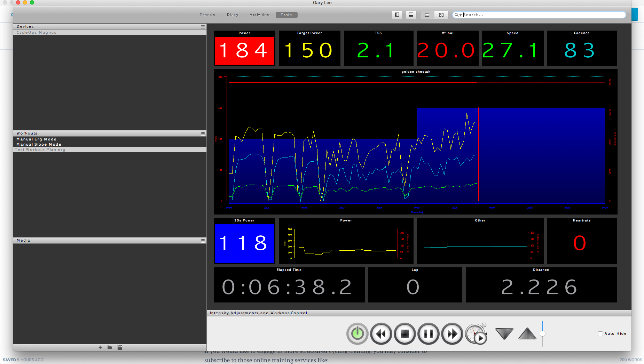The image size is (644, 364).
Task: Open the Media panel menu
Action: pyautogui.click(x=203, y=241)
